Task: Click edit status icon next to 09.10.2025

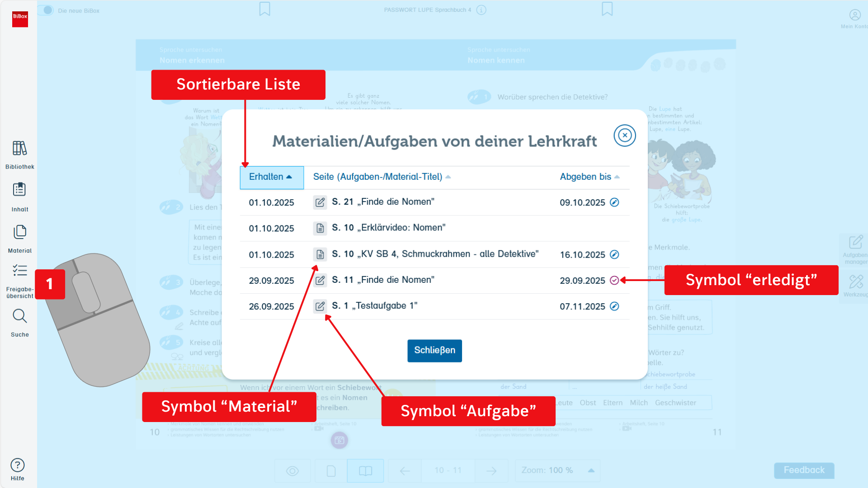Action: click(x=614, y=202)
